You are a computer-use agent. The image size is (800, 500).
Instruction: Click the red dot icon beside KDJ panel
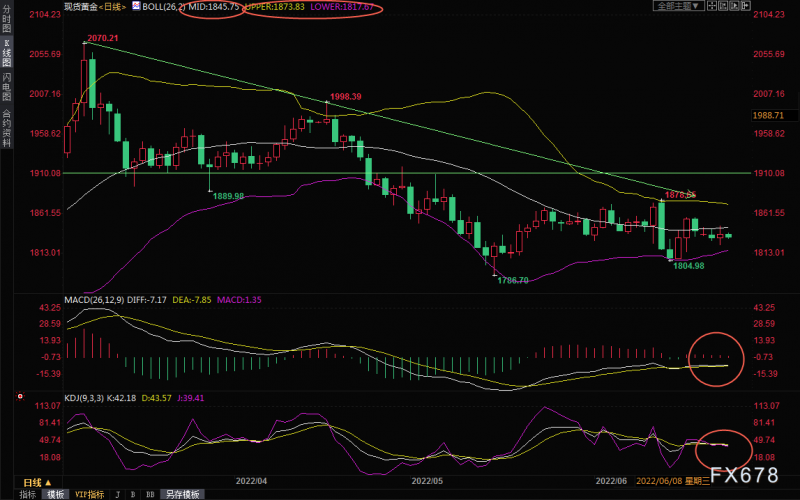pos(21,396)
